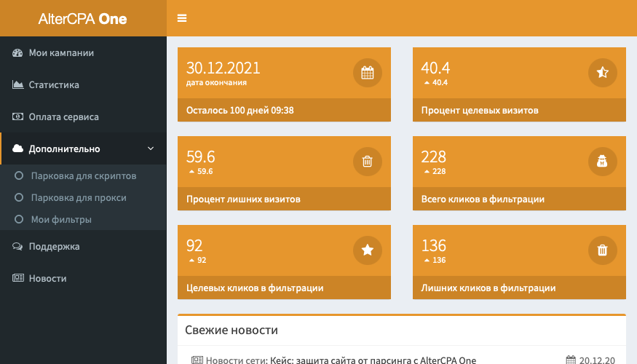
Task: Click the star icon on target clicks card
Action: click(368, 250)
